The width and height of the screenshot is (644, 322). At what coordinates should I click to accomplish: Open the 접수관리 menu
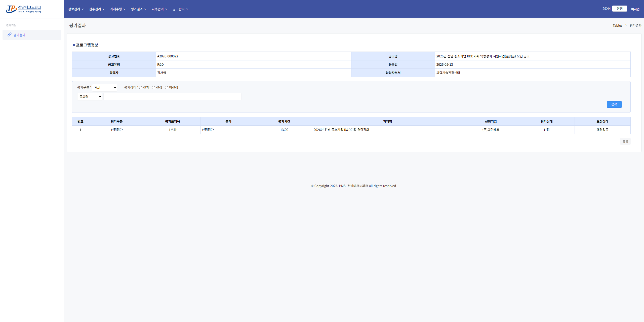click(x=97, y=9)
